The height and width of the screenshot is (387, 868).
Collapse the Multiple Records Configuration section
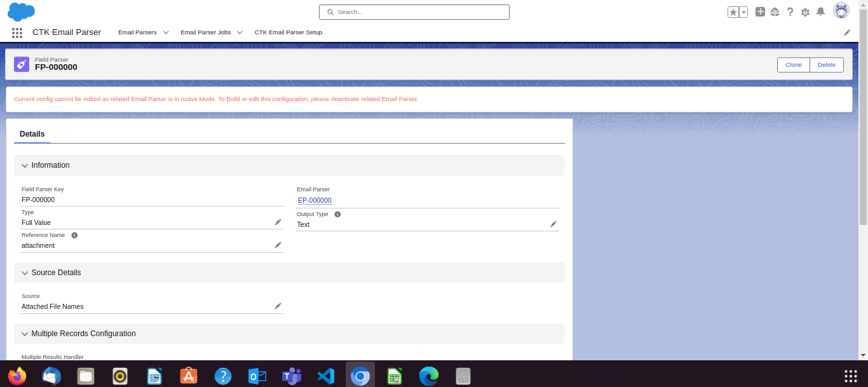289,334
